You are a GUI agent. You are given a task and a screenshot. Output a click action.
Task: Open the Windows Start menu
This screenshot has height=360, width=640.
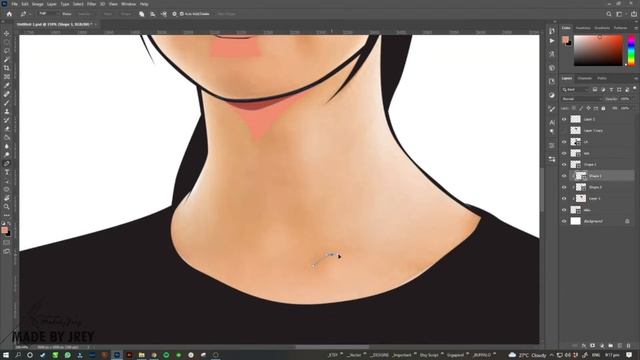[6, 355]
